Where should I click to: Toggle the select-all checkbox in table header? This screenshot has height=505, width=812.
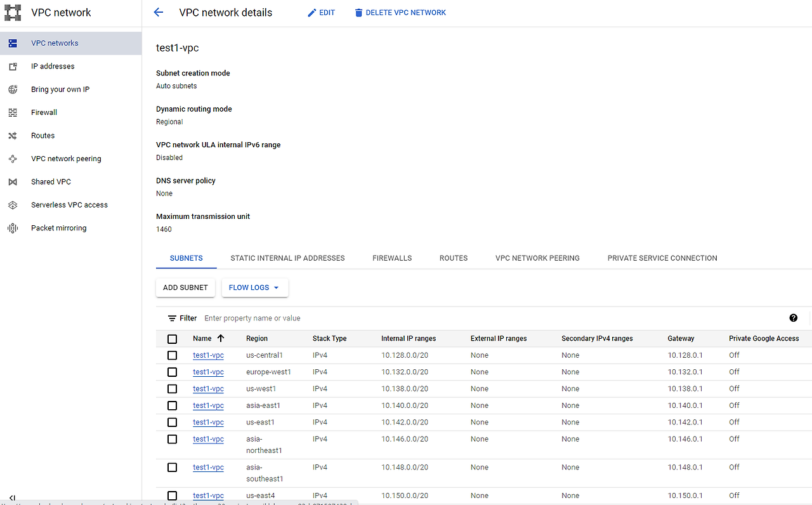click(172, 339)
